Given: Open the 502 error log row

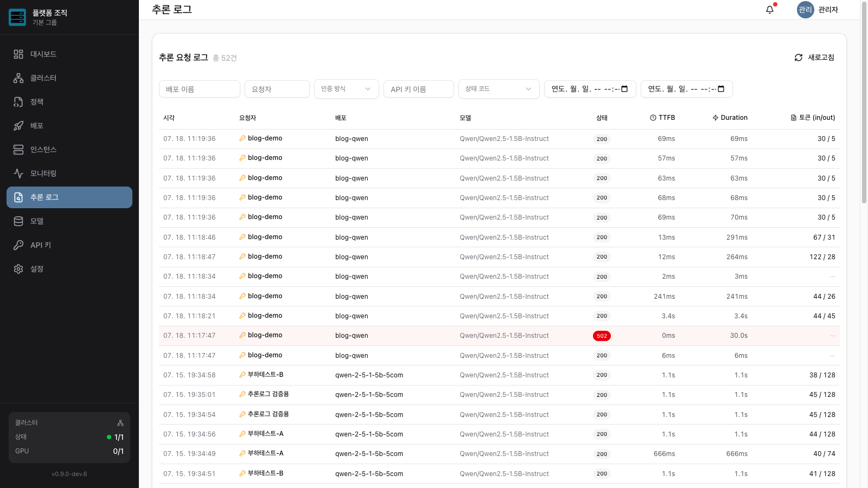Looking at the screenshot, I should click(x=499, y=336).
